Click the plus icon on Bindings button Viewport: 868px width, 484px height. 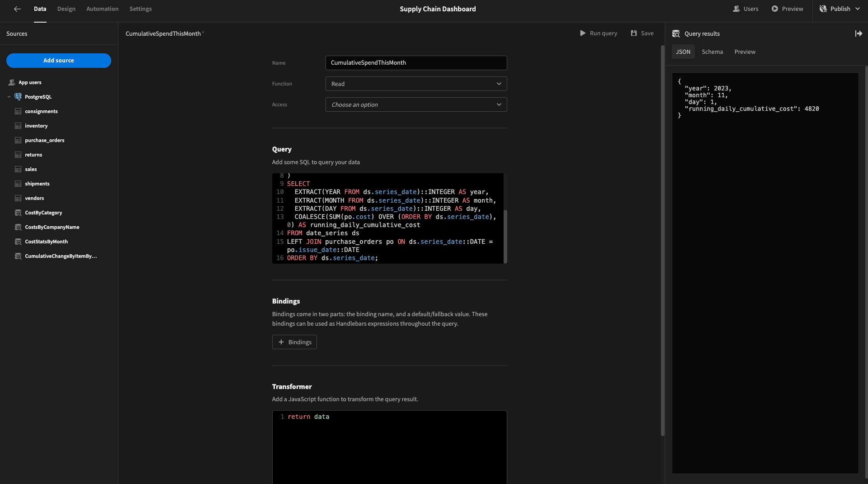pyautogui.click(x=281, y=342)
